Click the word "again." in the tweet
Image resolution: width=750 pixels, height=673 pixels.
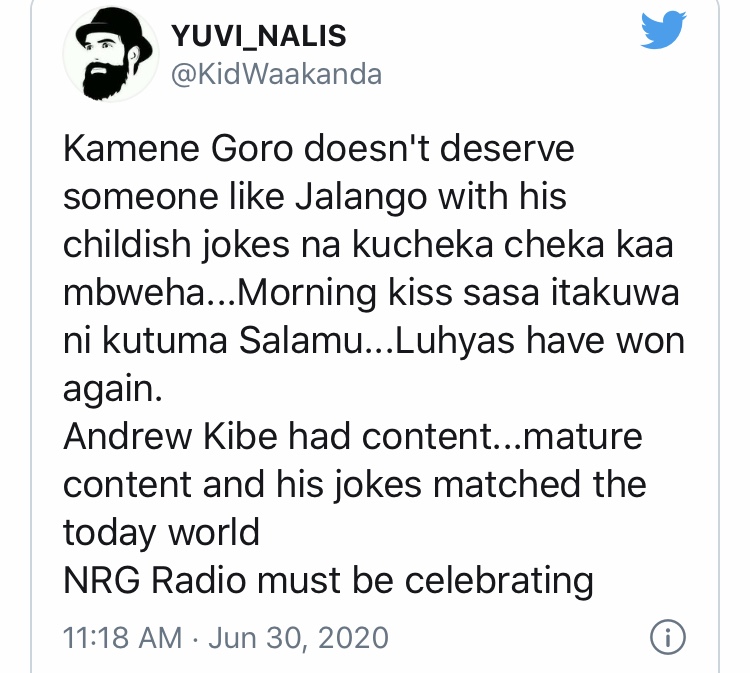click(113, 390)
